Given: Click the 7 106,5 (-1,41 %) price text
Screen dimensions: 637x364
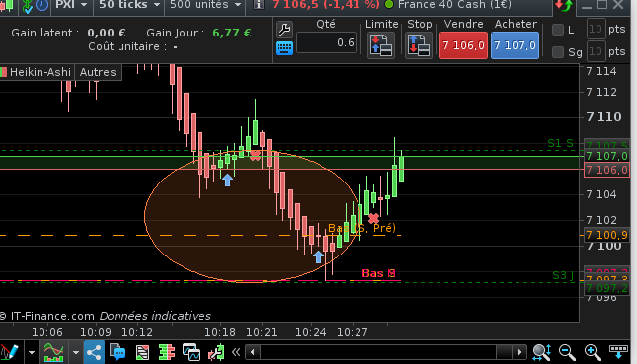Looking at the screenshot, I should click(x=325, y=5).
